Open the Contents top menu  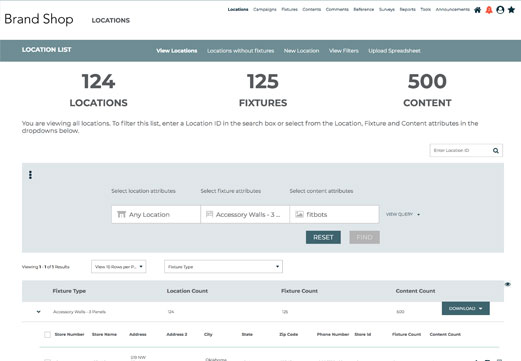pos(312,9)
